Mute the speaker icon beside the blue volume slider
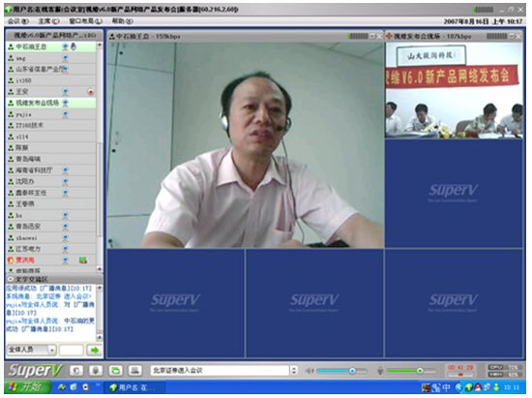 pyautogui.click(x=310, y=371)
